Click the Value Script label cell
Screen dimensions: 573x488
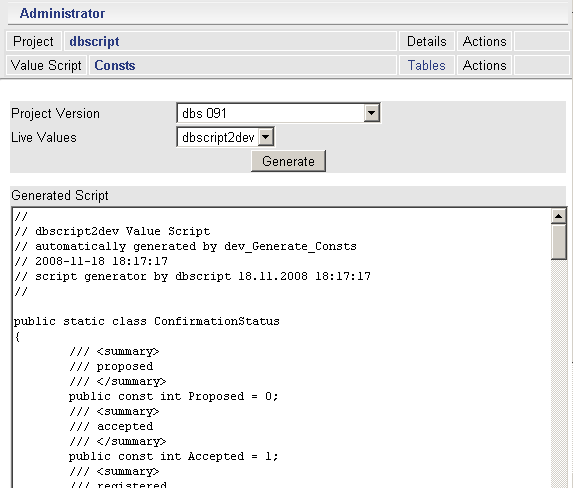point(46,65)
